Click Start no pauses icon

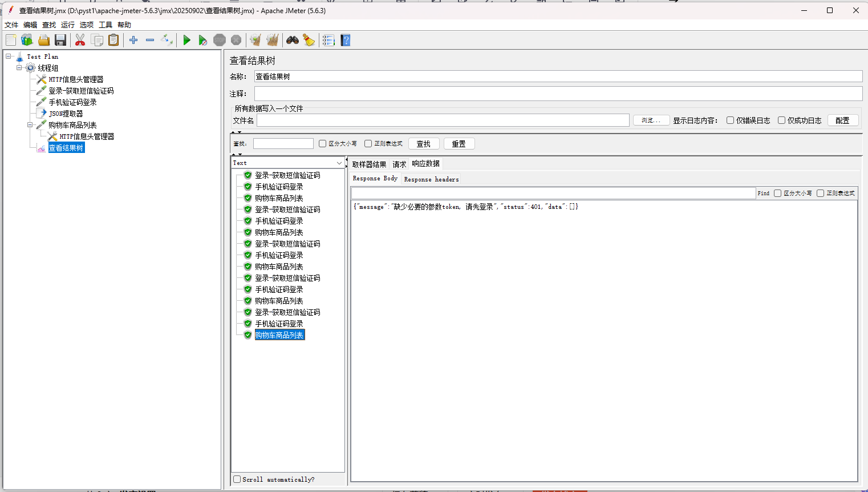coord(202,40)
